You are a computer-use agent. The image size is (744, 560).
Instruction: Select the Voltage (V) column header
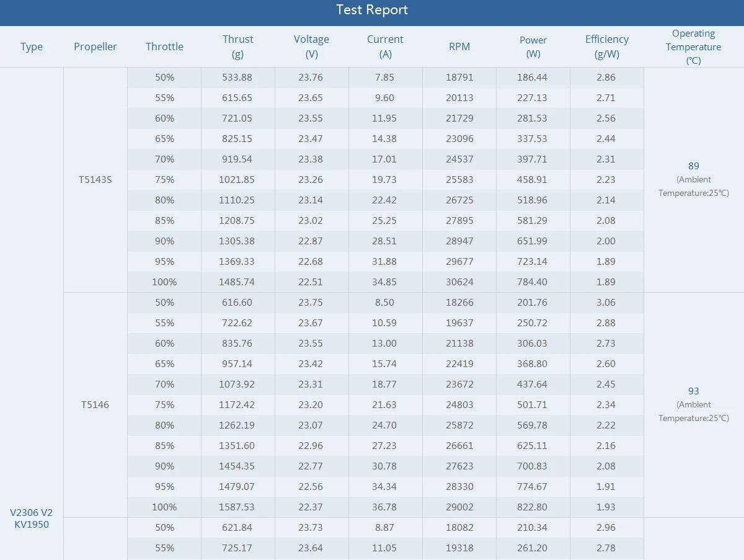tap(311, 47)
